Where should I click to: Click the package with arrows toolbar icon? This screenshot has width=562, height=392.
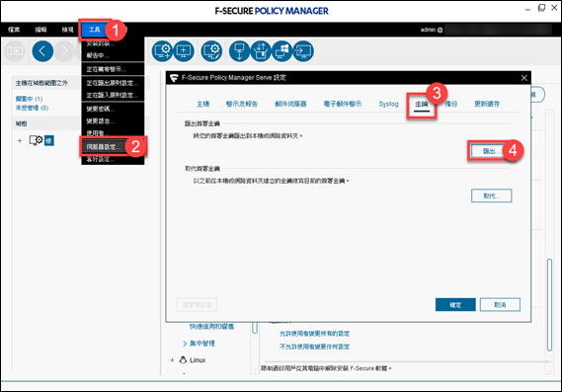pyautogui.click(x=261, y=51)
